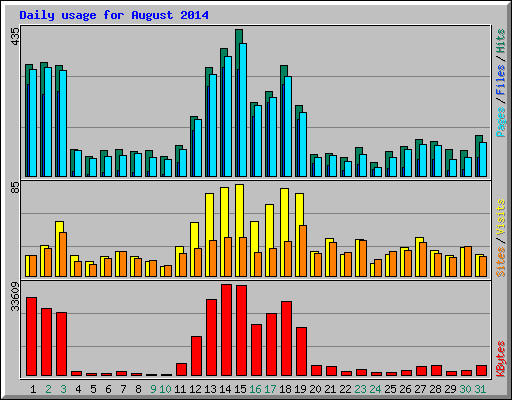Select the day 31 cyan hits bar
512x400 pixels.
click(483, 159)
